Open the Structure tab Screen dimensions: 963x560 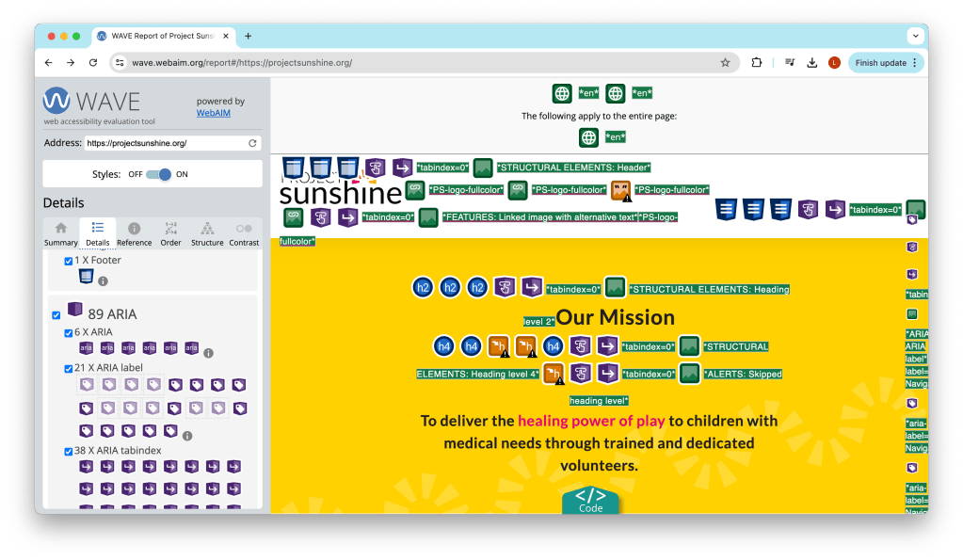coord(207,233)
